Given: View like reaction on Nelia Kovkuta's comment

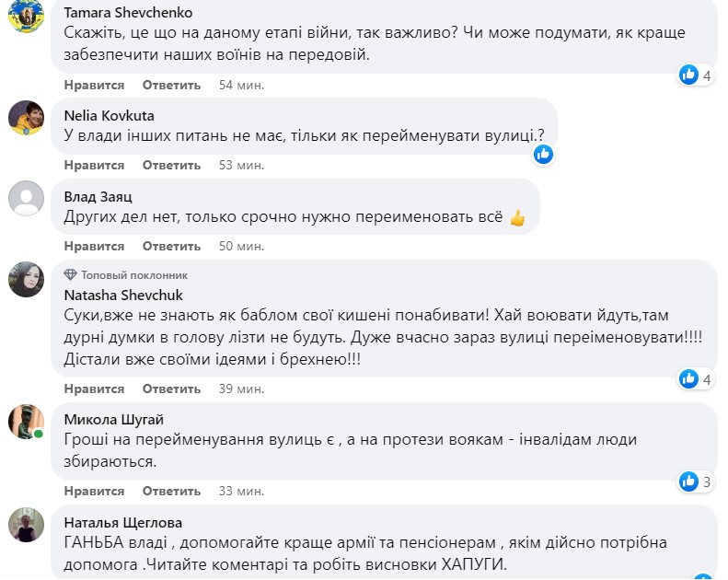Looking at the screenshot, I should tap(543, 154).
